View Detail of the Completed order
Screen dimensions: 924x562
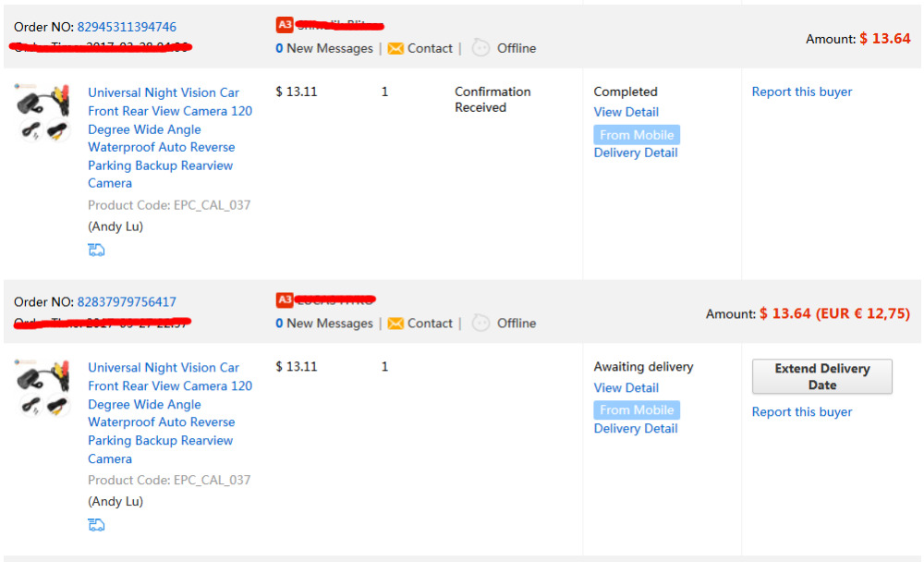click(626, 112)
